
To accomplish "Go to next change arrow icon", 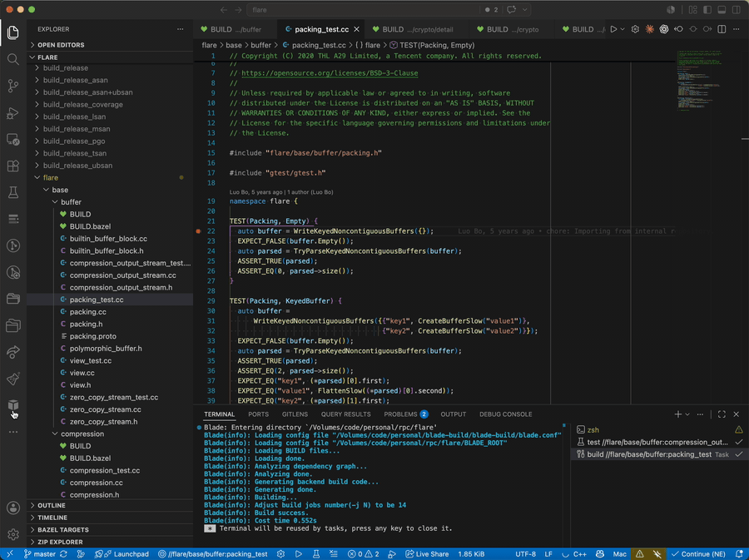I will (x=707, y=29).
